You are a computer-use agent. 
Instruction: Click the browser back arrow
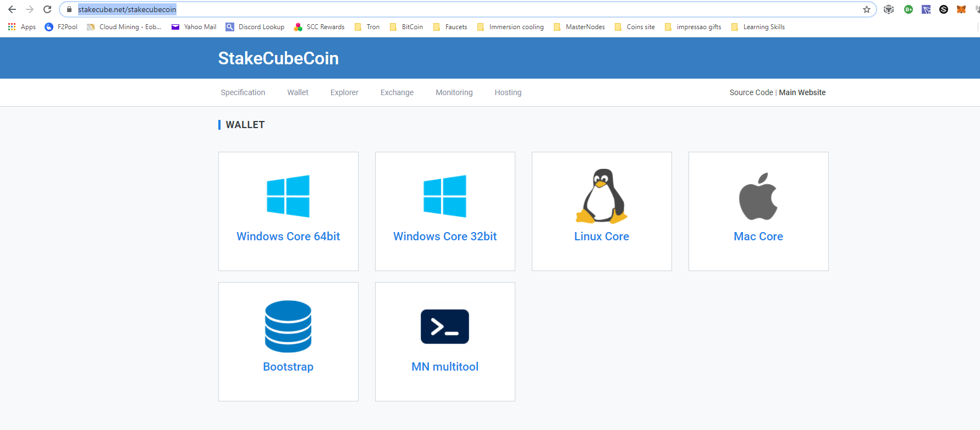point(12,9)
